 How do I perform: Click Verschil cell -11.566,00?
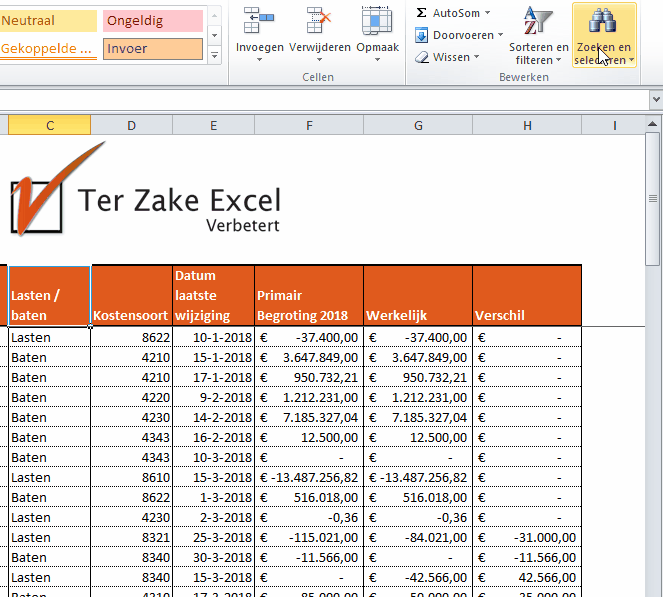[527, 558]
